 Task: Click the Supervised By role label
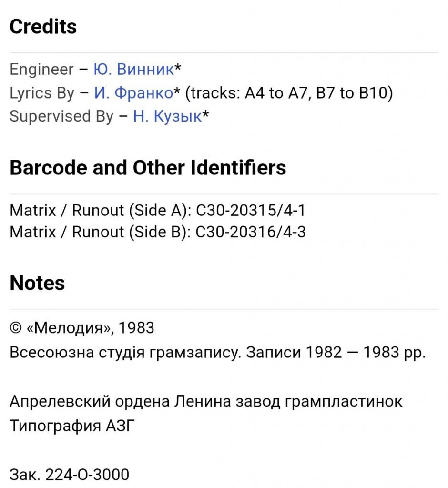point(61,116)
